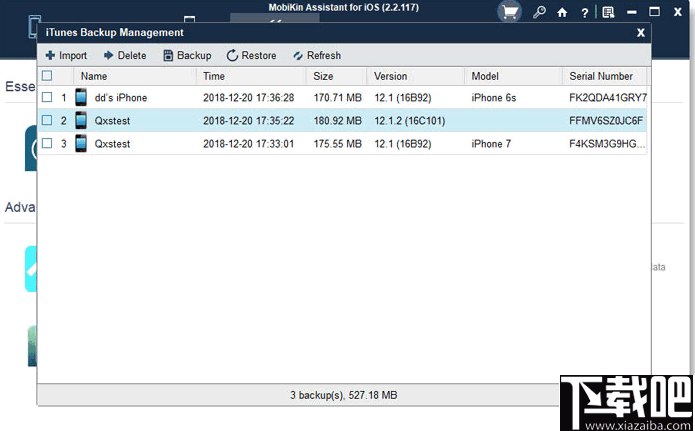Click the Restore button
Viewport: 695px width, 431px height.
251,55
